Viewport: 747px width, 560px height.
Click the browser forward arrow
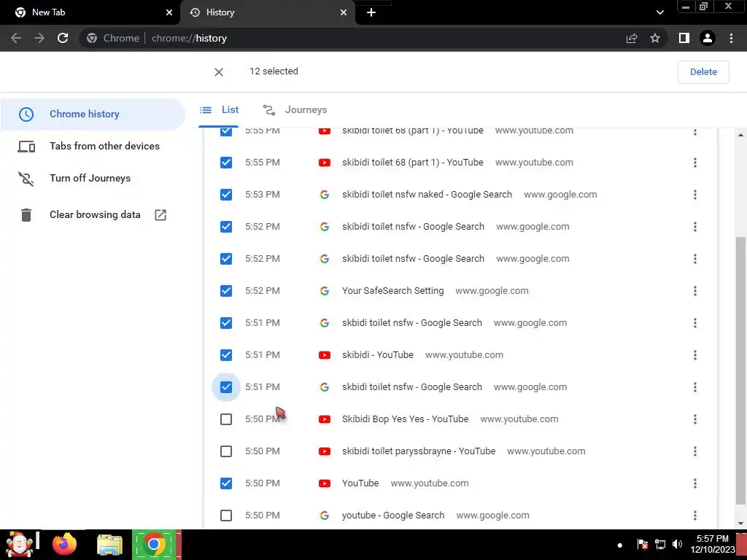[39, 38]
